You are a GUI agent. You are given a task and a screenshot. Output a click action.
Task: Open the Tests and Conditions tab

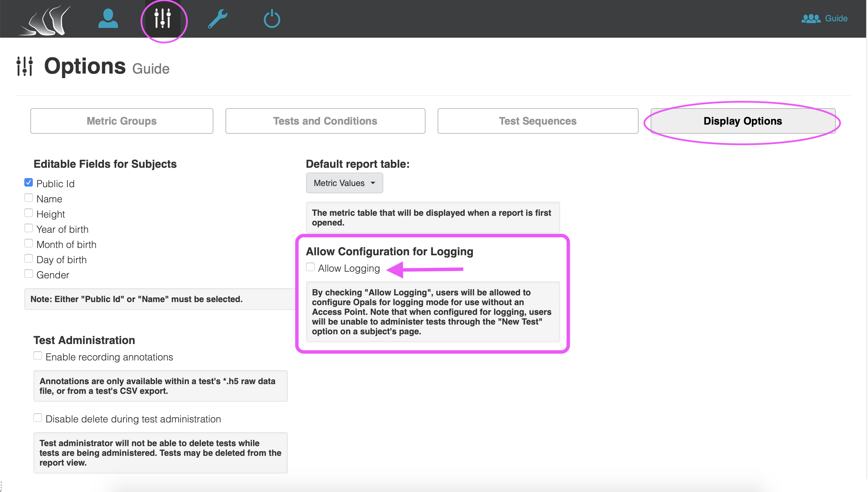coord(325,121)
